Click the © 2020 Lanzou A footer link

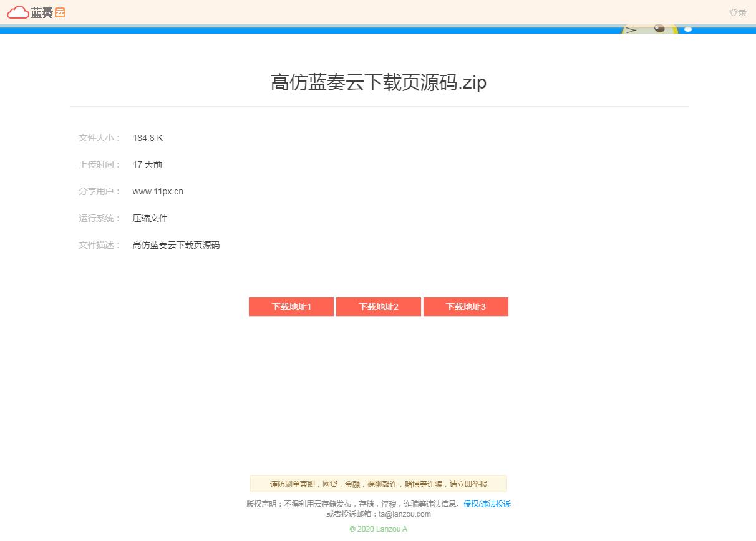pos(378,529)
